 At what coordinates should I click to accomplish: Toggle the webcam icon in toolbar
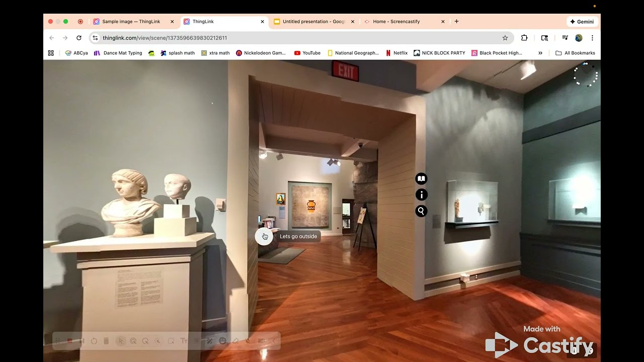pos(261,341)
